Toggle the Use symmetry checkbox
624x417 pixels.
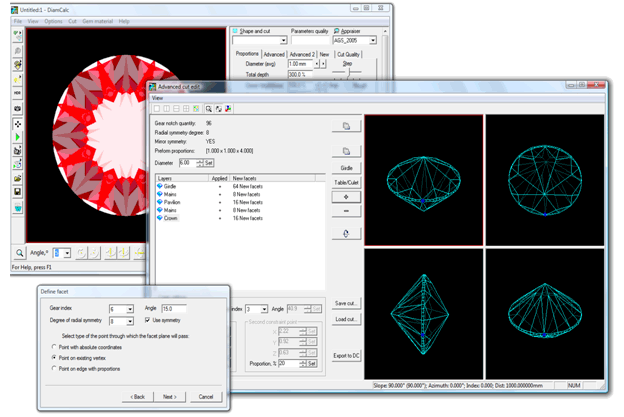click(149, 320)
